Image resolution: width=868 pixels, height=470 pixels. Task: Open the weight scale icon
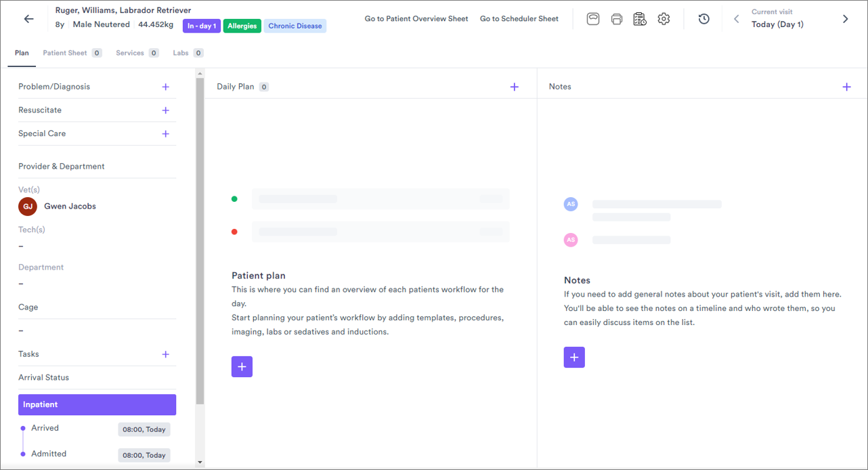point(593,19)
